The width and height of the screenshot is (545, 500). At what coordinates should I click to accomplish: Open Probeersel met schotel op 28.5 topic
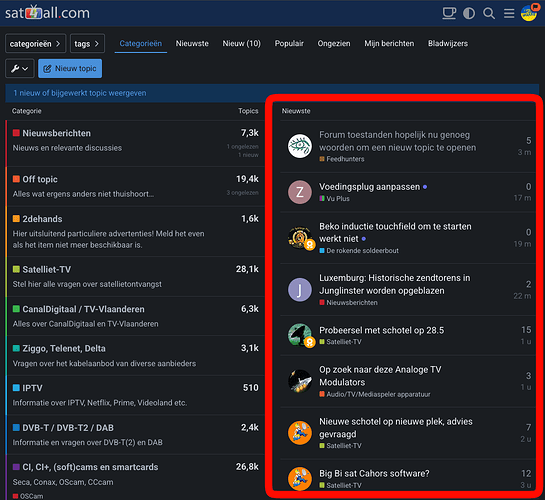pos(381,330)
